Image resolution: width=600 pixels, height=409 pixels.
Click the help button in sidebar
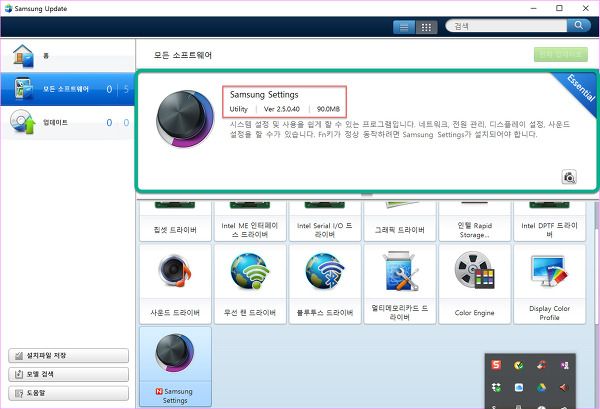68,393
